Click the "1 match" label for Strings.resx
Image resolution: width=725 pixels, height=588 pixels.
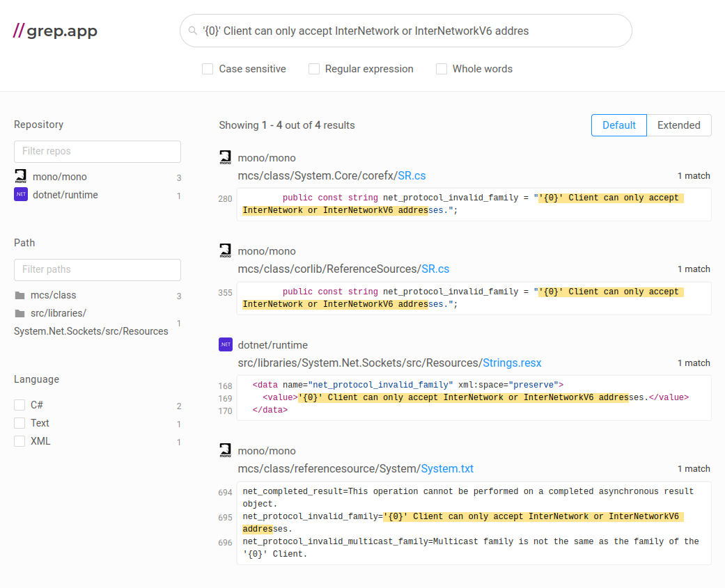pyautogui.click(x=694, y=363)
